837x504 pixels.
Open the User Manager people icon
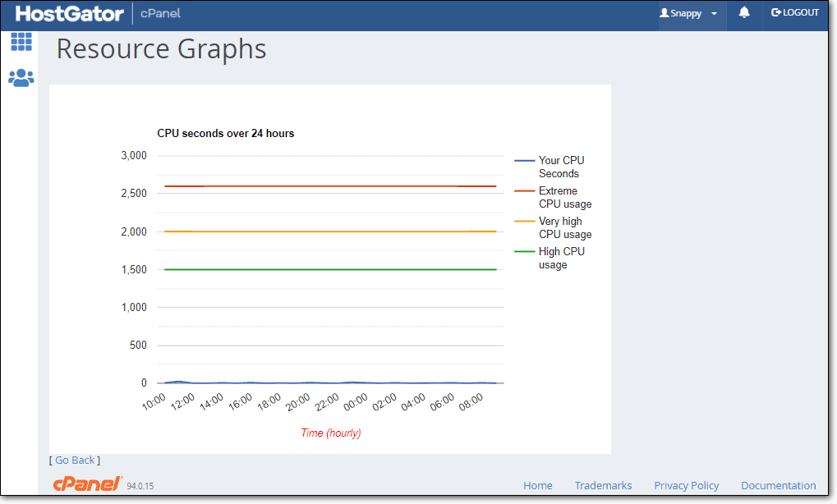(21, 78)
